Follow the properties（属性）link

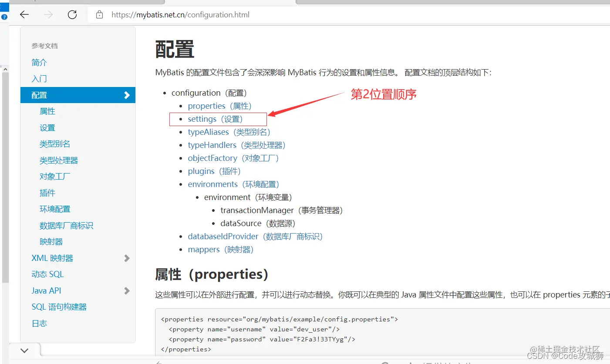tap(220, 106)
